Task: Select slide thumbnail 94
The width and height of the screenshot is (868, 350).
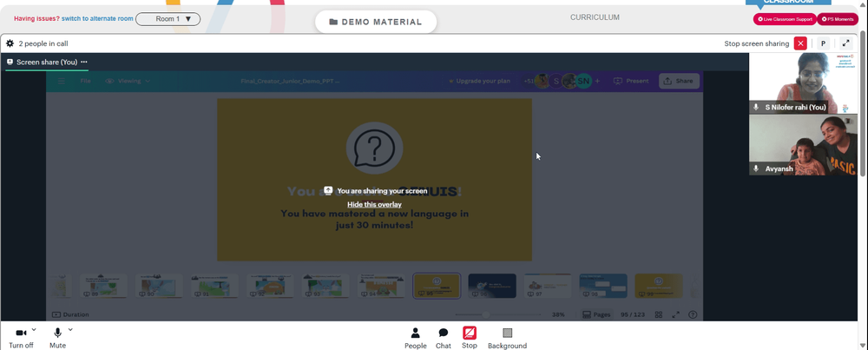Action: (381, 286)
